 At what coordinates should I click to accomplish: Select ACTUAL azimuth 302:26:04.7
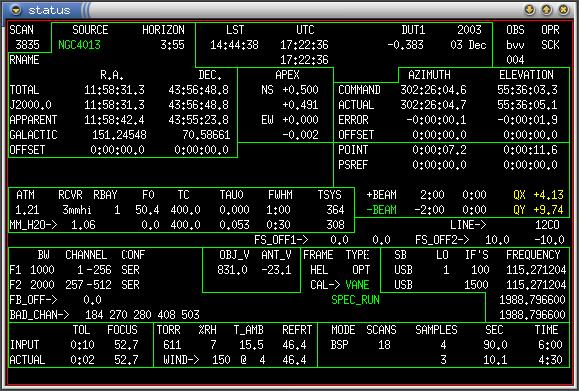click(x=433, y=105)
